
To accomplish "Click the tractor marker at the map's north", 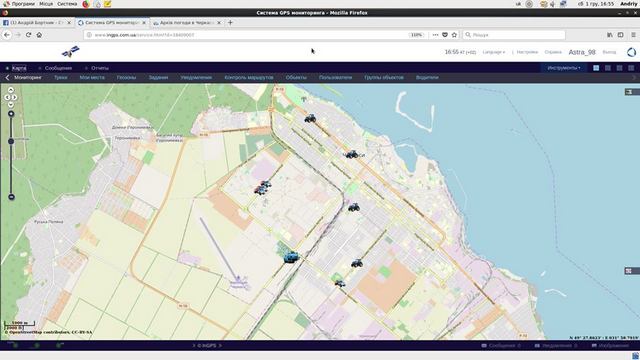I will [x=310, y=118].
